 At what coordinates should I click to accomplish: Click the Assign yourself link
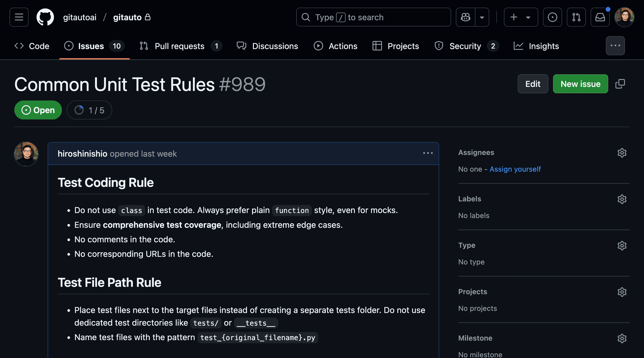515,169
